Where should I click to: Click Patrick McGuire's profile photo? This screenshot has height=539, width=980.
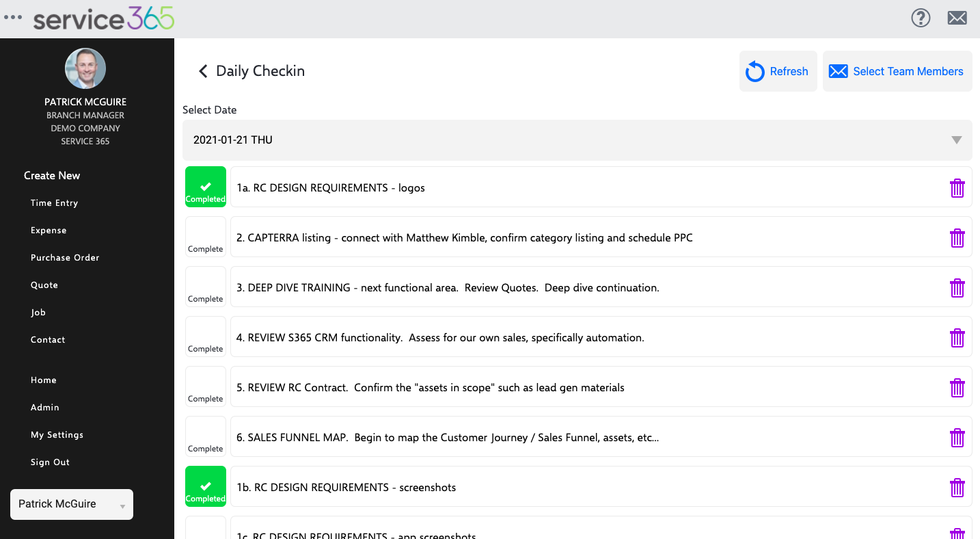coord(85,68)
